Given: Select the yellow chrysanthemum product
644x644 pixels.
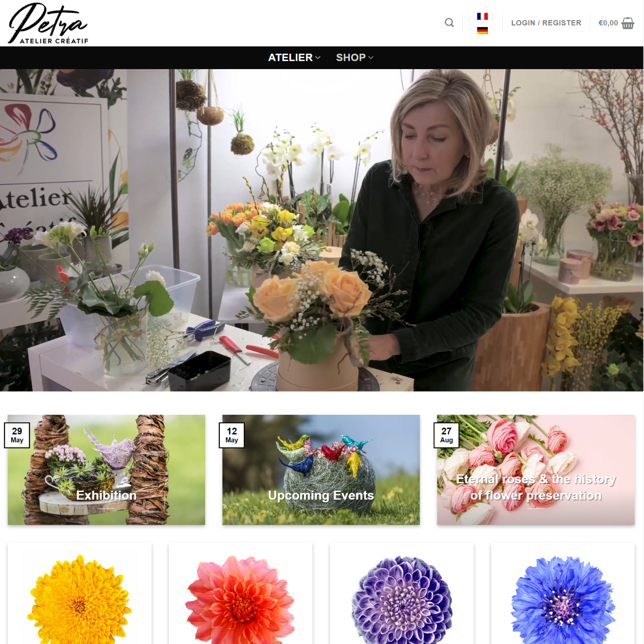Looking at the screenshot, I should point(79,593).
